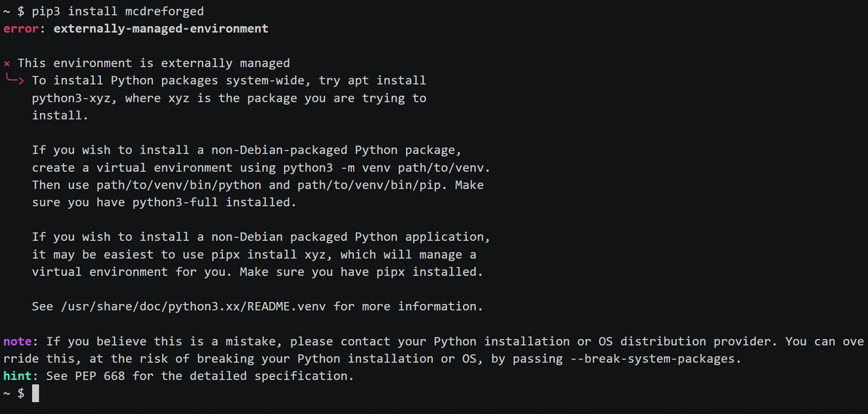
Task: Click the green 'hint:' label
Action: click(21, 376)
